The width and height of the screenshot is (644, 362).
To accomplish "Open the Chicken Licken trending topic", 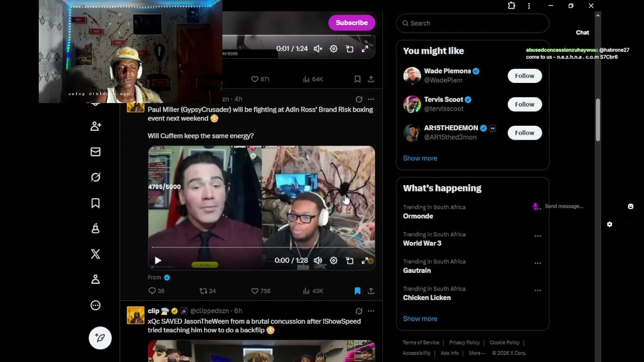I will (427, 298).
